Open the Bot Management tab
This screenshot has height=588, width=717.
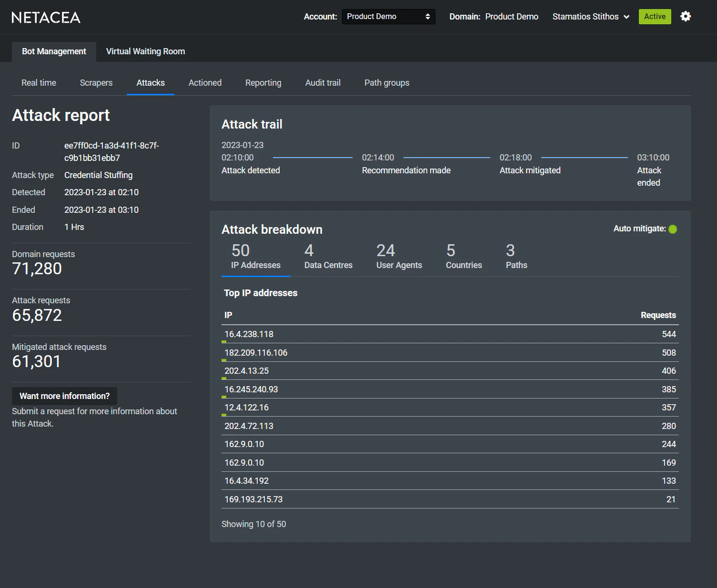coord(53,51)
